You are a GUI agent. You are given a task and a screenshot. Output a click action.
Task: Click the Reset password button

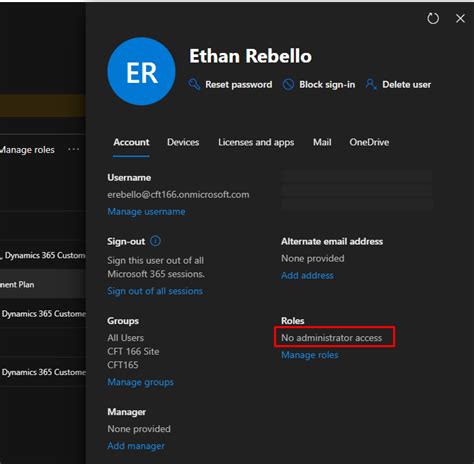click(231, 85)
